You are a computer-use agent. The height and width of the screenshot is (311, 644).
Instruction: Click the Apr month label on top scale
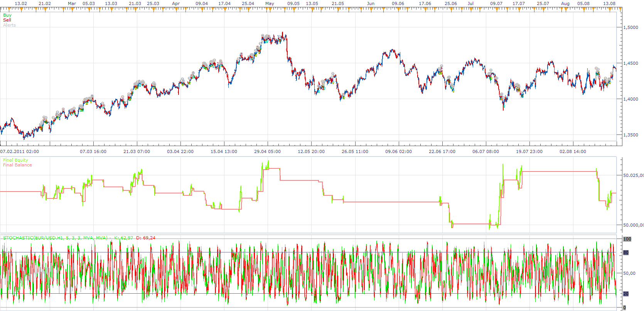pyautogui.click(x=176, y=3)
